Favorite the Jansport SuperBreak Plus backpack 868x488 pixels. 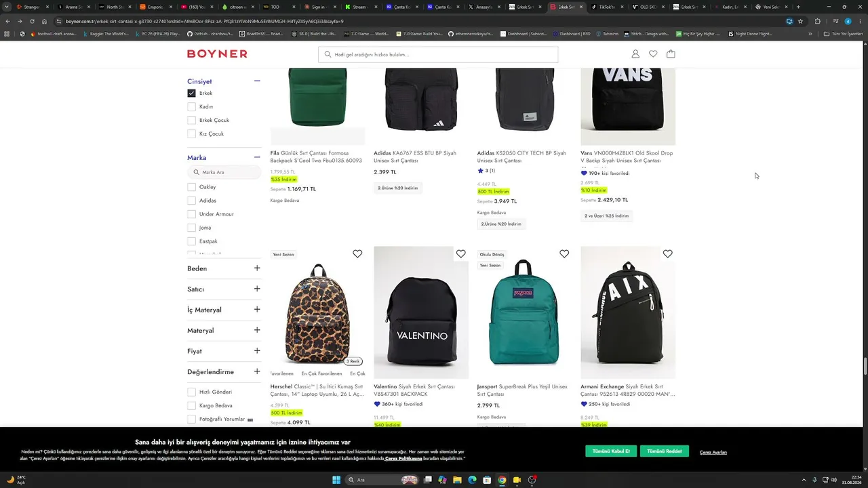564,254
